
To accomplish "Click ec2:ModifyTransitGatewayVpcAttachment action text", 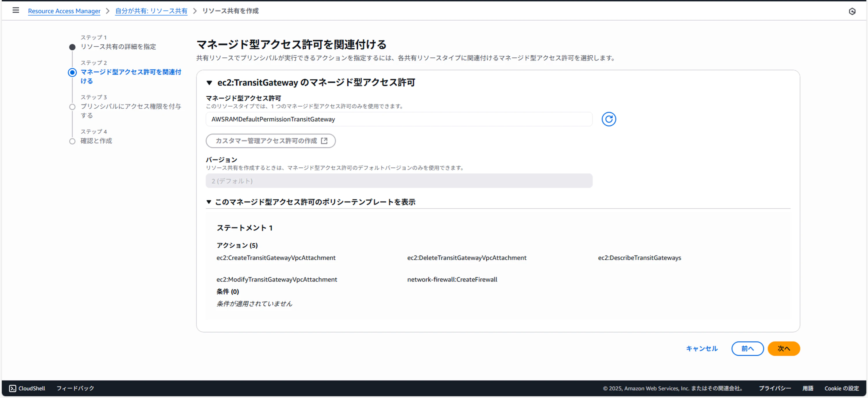I will point(277,279).
